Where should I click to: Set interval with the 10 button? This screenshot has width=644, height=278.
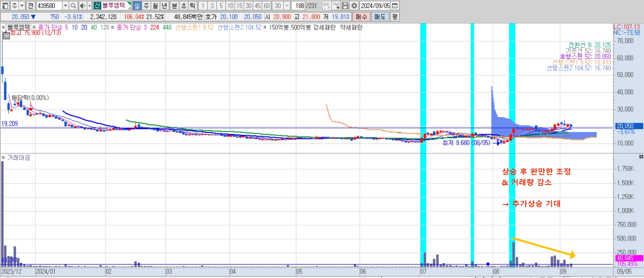coord(230,6)
